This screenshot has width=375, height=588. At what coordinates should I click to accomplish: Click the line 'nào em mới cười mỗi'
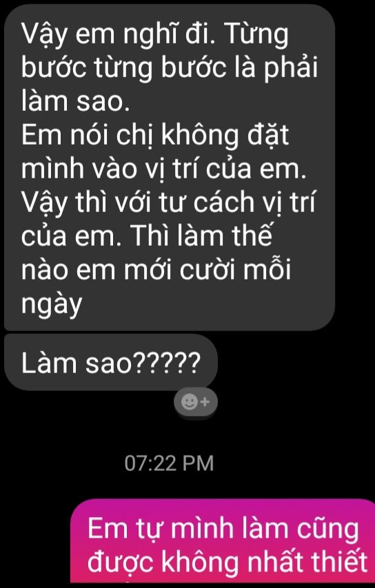(156, 269)
